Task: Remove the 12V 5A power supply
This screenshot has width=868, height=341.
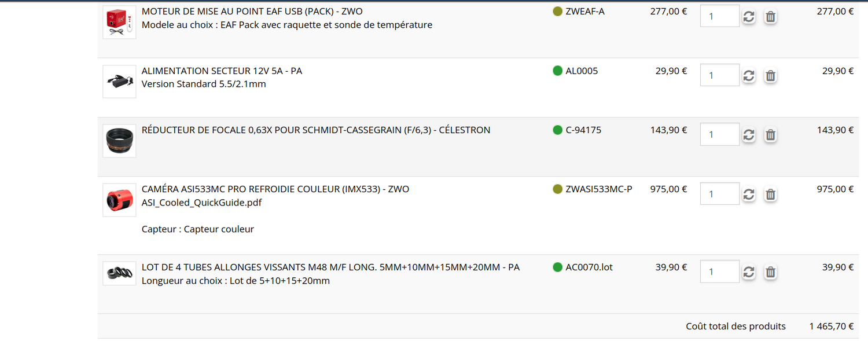Action: (x=770, y=76)
